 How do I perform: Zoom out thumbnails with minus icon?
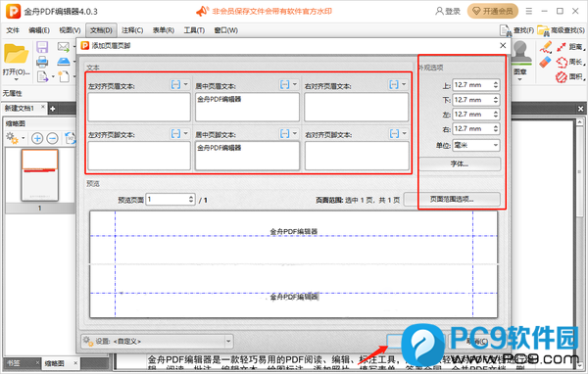coord(52,138)
